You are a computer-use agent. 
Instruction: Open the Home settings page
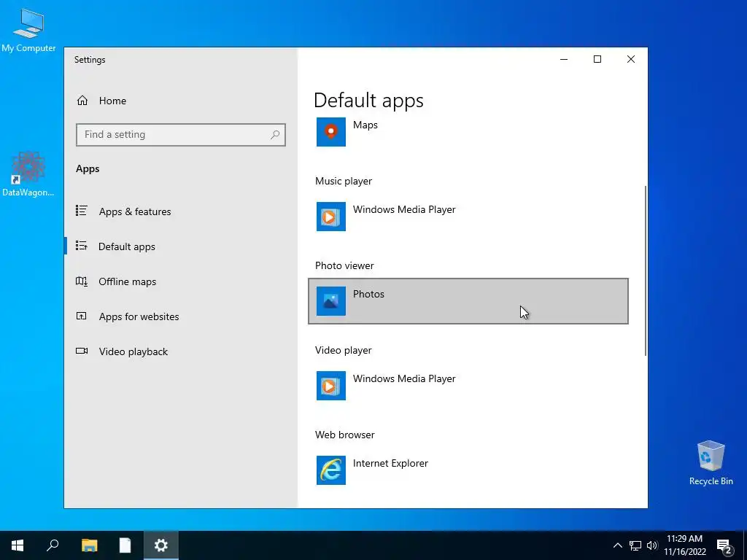pyautogui.click(x=180, y=101)
